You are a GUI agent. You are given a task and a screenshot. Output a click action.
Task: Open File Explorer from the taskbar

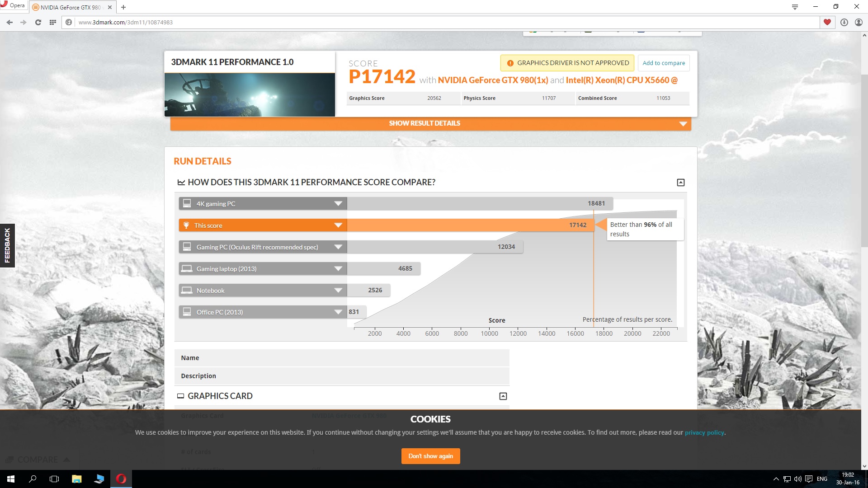coord(77,479)
